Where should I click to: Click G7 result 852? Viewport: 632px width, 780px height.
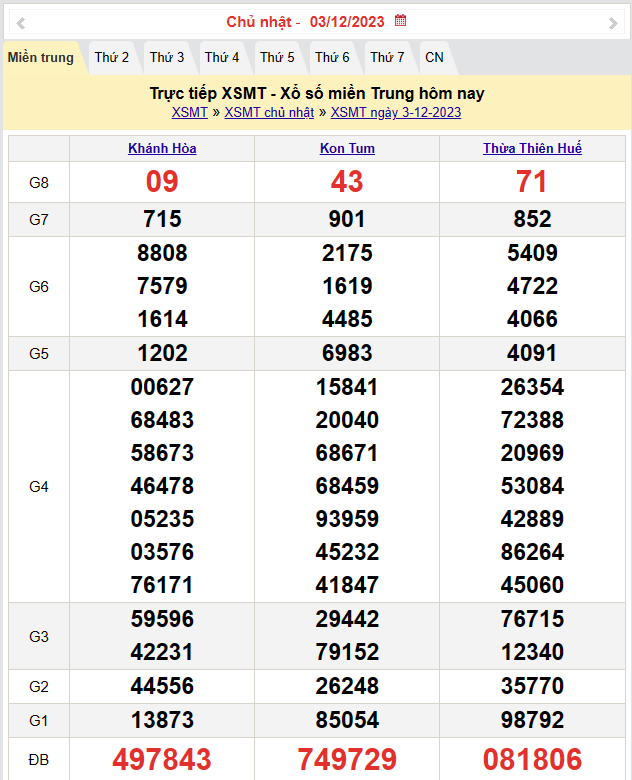[532, 219]
